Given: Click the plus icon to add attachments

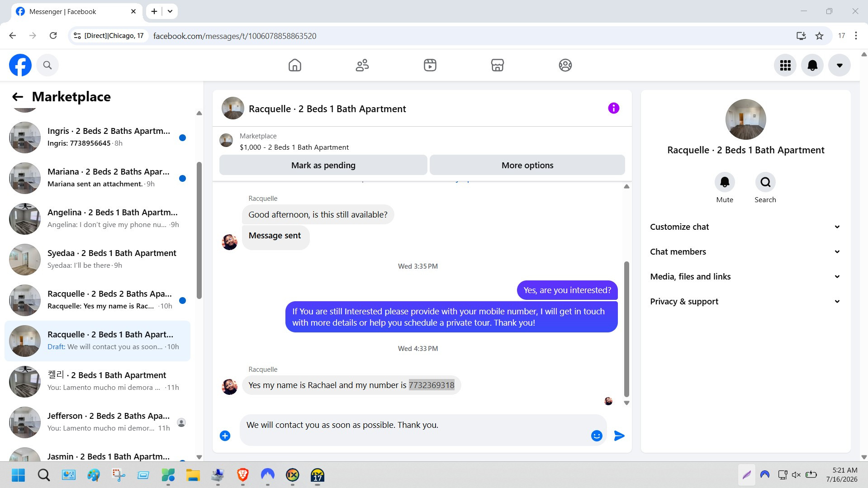Looking at the screenshot, I should pos(225,436).
